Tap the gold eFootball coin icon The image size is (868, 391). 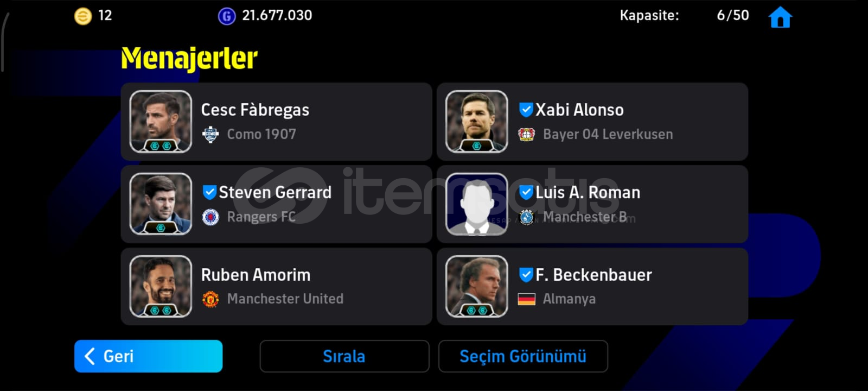(x=82, y=16)
